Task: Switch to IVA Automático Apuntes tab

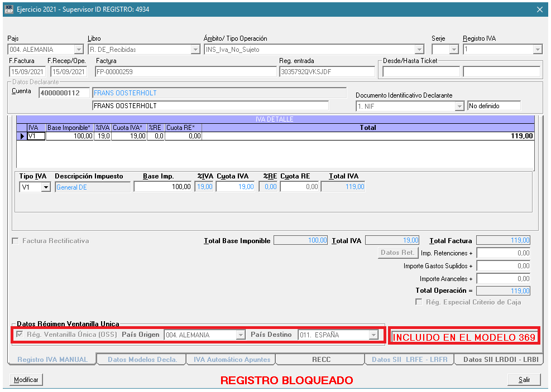Action: coord(232,359)
